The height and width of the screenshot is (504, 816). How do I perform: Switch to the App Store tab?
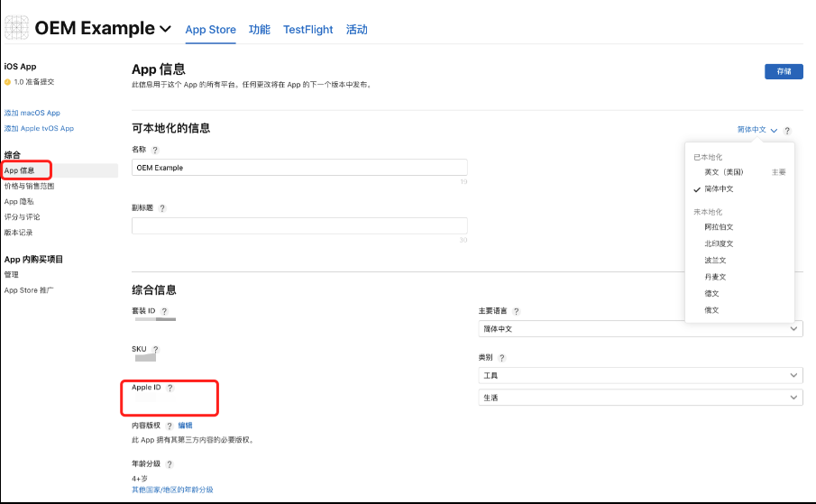(x=211, y=30)
